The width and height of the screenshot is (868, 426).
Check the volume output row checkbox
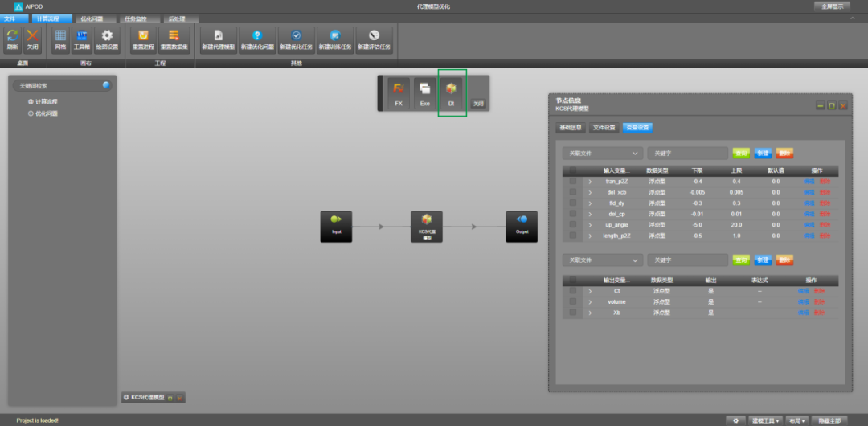coord(573,301)
